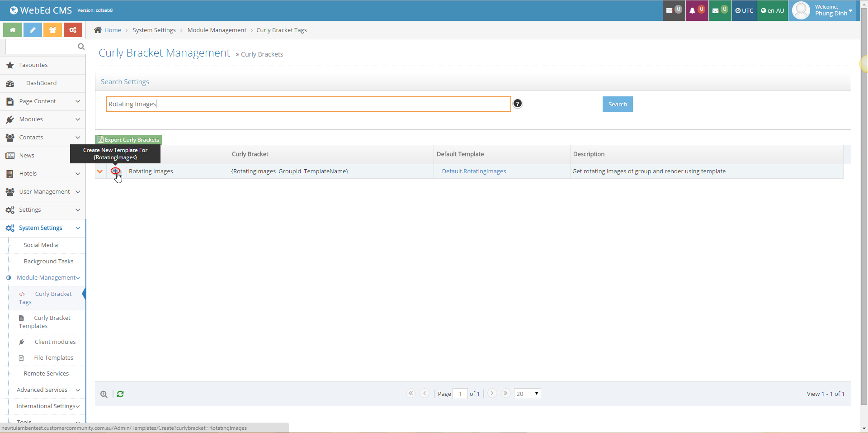
Task: Click the green refresh grid icon
Action: click(120, 394)
